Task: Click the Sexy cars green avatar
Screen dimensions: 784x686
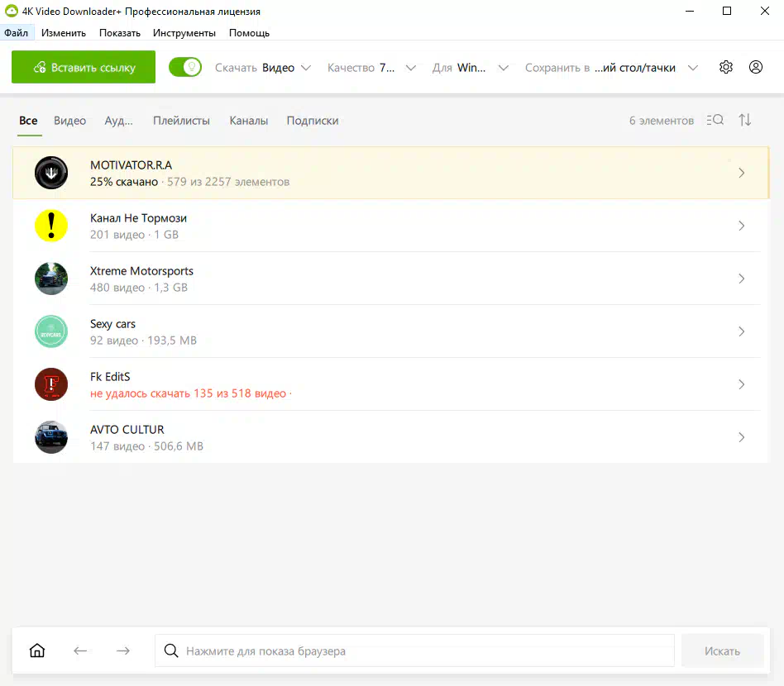Action: (x=51, y=331)
